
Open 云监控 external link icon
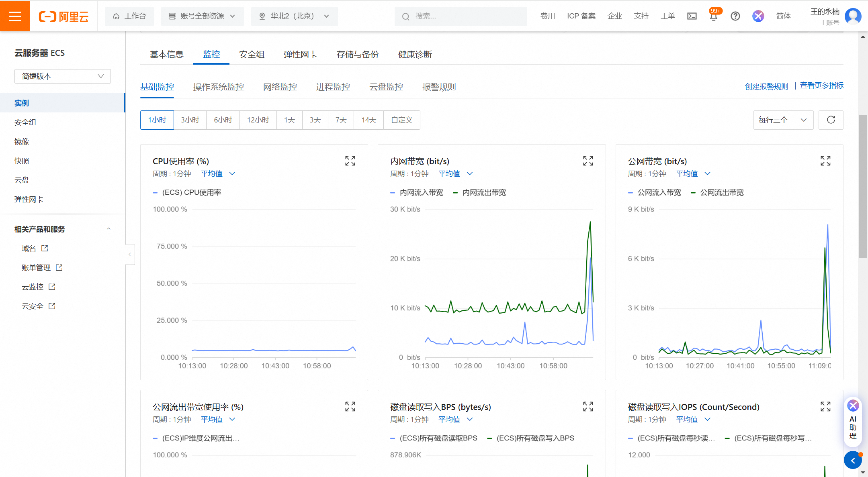(52, 287)
